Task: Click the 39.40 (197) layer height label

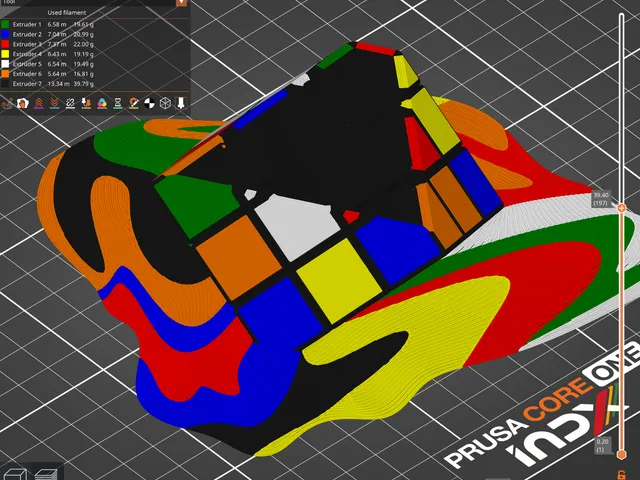Action: [x=601, y=199]
